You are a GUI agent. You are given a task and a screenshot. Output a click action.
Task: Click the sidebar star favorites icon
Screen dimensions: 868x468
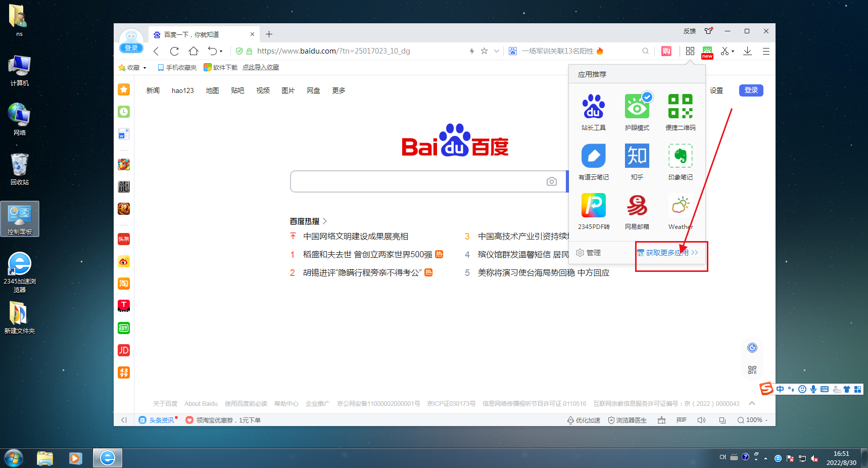124,89
